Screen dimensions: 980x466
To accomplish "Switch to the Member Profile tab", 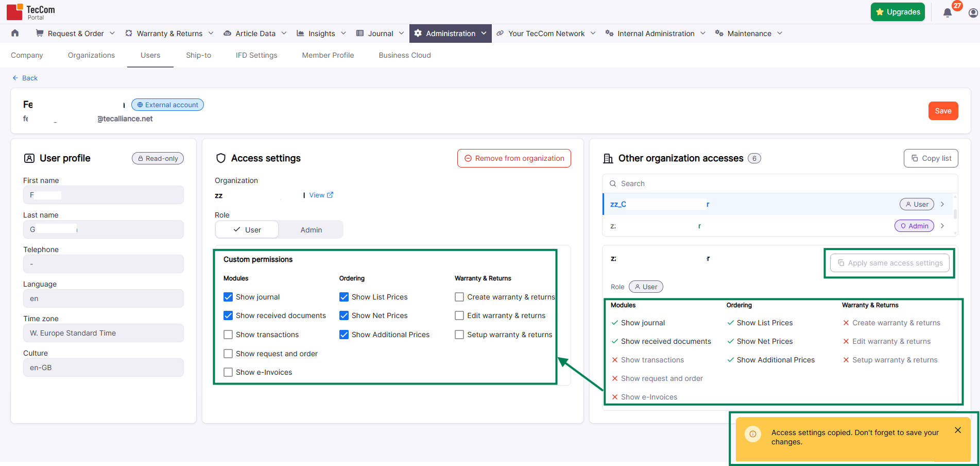I will tap(328, 55).
